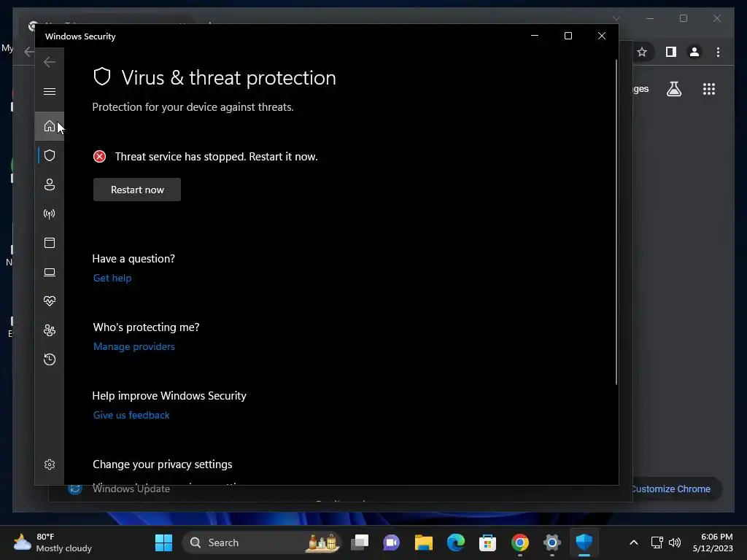Open the Manage providers link
Image resolution: width=747 pixels, height=560 pixels.
pyautogui.click(x=134, y=346)
